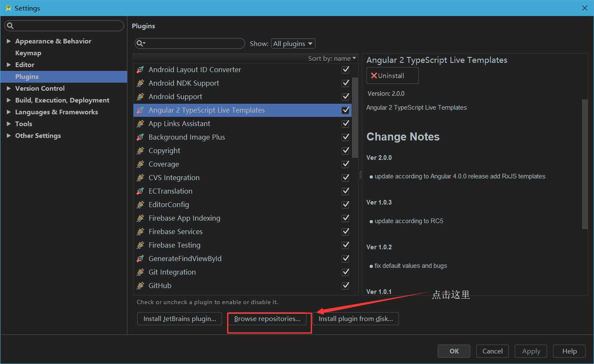Click the Apply button
This screenshot has width=594, height=364.
tap(531, 351)
